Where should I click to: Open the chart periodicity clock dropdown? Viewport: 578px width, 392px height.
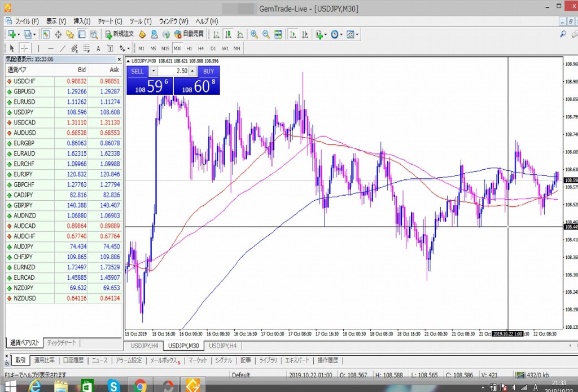point(337,34)
